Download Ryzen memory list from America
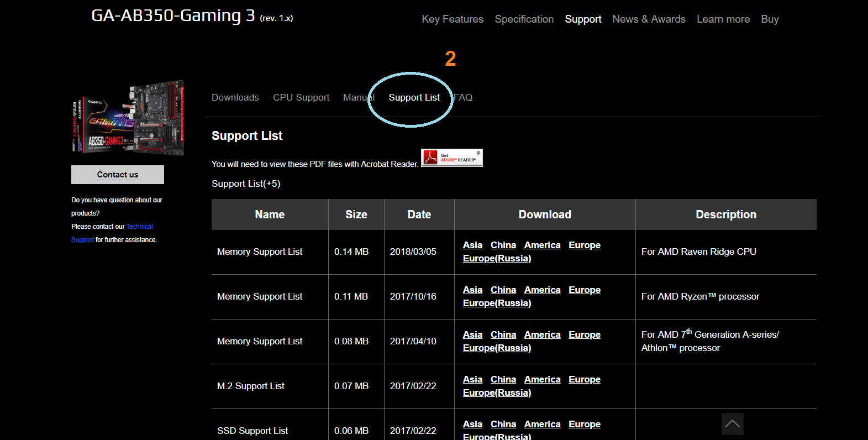This screenshot has height=440, width=868. (543, 290)
